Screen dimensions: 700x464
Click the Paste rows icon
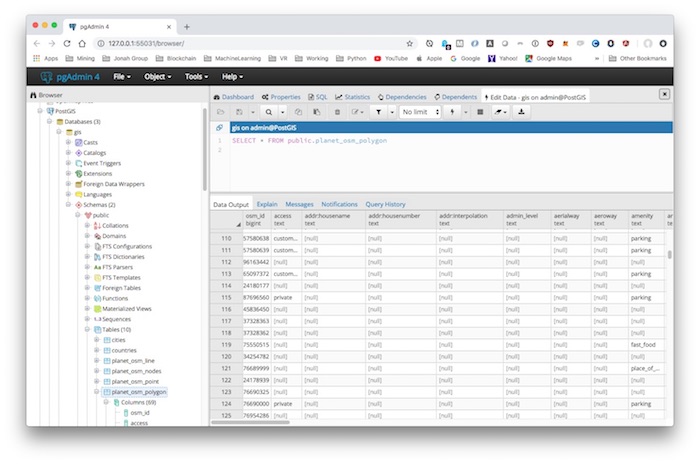pos(317,112)
